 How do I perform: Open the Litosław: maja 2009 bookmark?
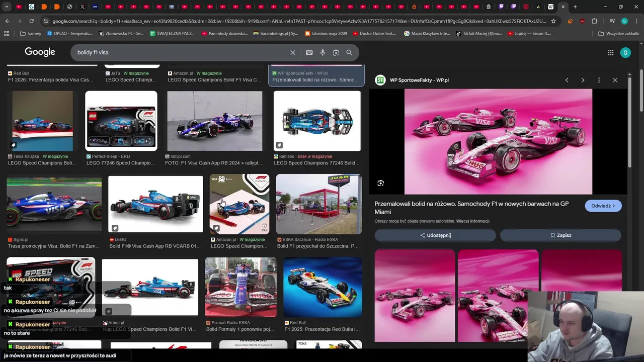point(326,34)
